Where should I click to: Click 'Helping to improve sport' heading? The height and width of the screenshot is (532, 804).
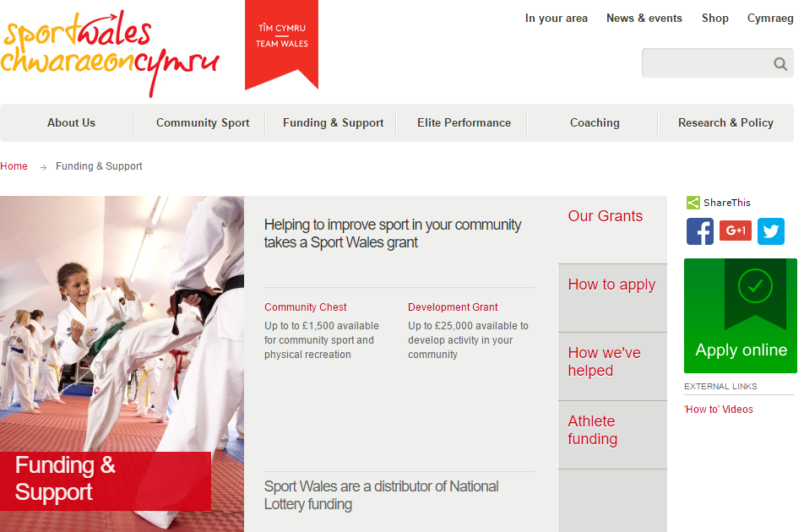392,233
